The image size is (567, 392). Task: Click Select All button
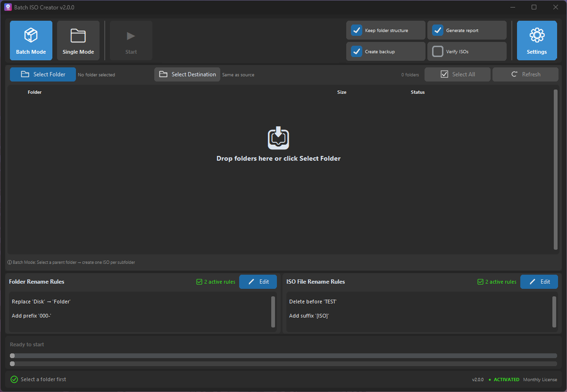[458, 74]
